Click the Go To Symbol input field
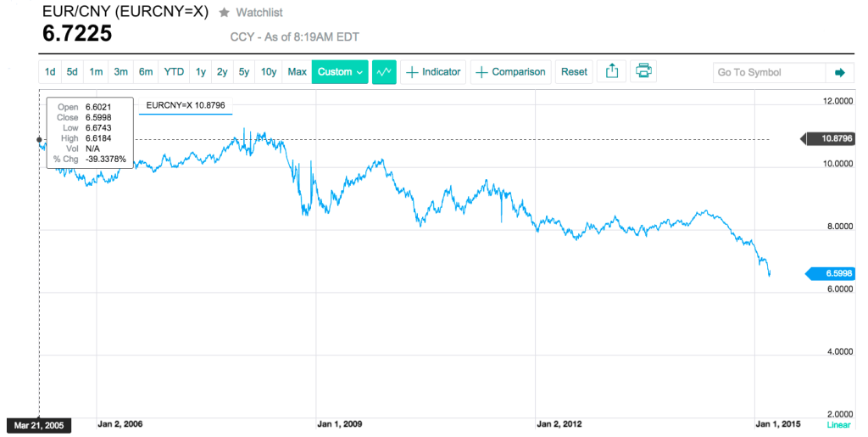This screenshot has height=437, width=868. [770, 73]
